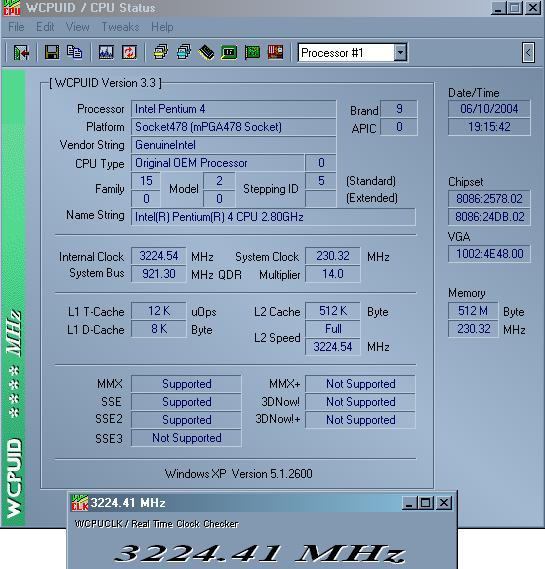Click the Name String 'Intel(R) Pentium(R) 4 CPU 2.80GHz'
The image size is (545, 569).
click(x=273, y=217)
